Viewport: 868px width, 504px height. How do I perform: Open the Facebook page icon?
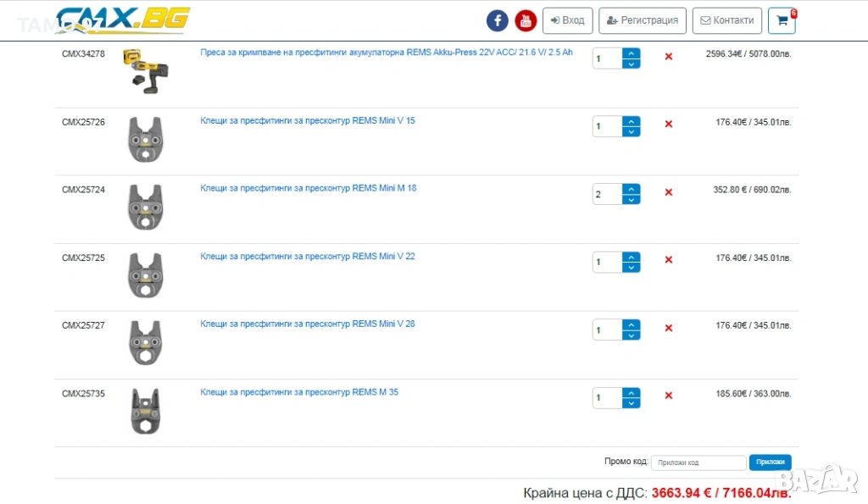(x=497, y=20)
